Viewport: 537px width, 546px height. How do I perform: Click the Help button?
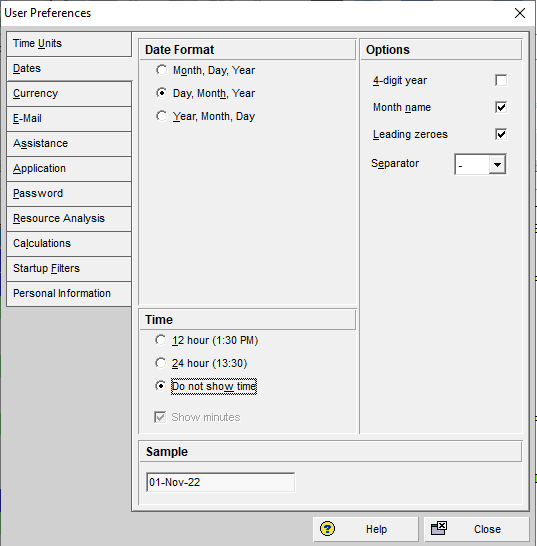pyautogui.click(x=366, y=529)
